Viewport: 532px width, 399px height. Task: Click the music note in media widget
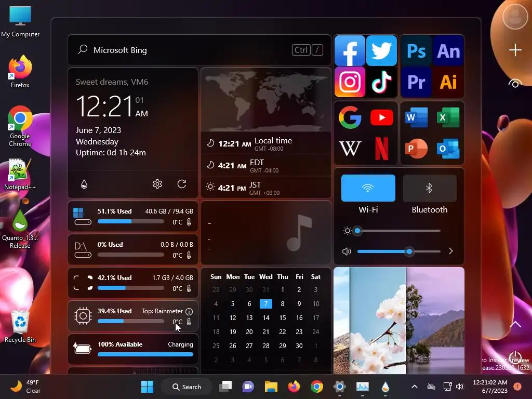click(x=299, y=233)
